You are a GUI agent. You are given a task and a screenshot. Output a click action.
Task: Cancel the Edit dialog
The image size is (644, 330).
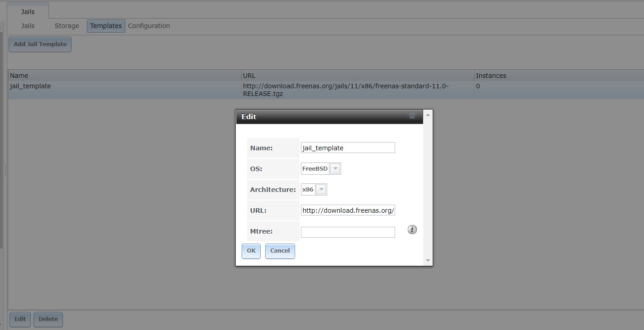pyautogui.click(x=280, y=251)
